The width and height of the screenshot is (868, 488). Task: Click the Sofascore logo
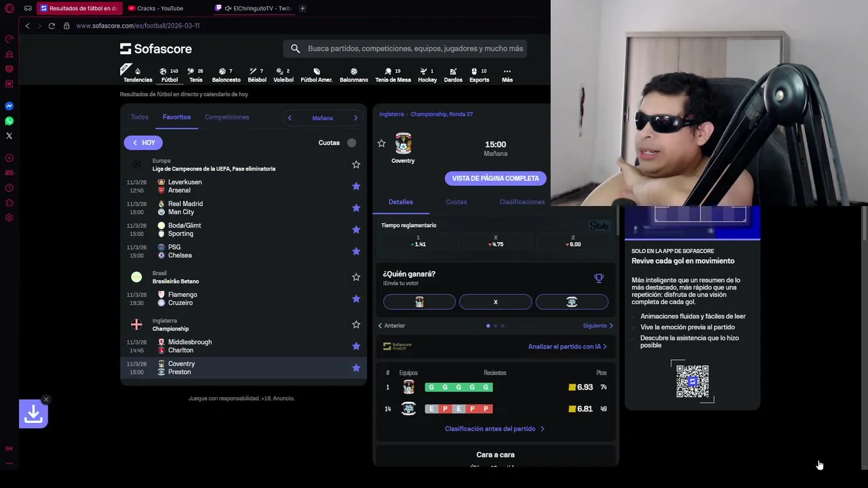point(156,49)
